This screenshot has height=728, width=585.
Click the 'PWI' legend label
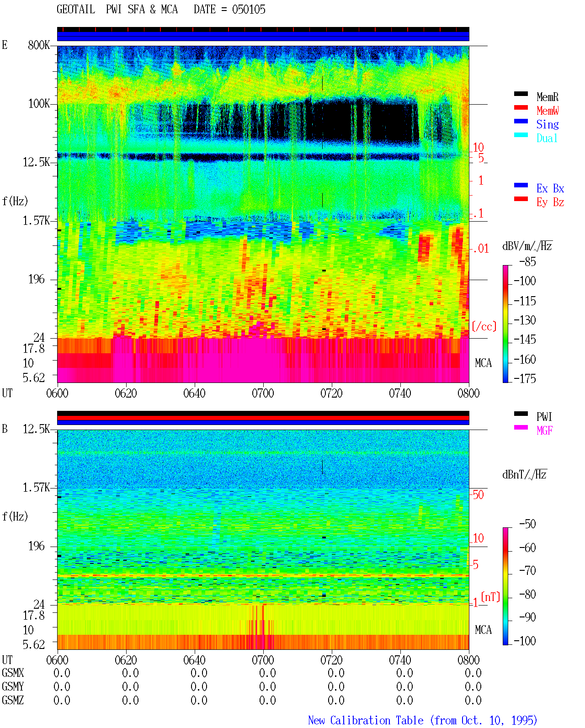click(544, 417)
